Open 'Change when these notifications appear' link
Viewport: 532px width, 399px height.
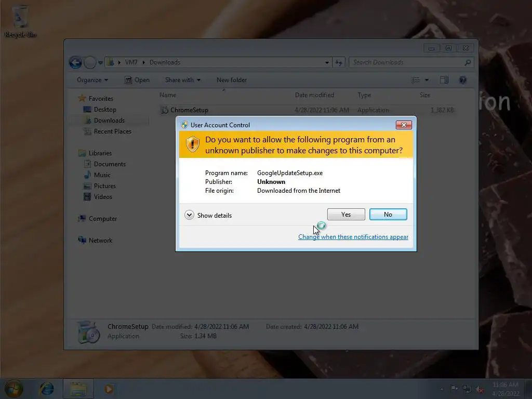353,237
